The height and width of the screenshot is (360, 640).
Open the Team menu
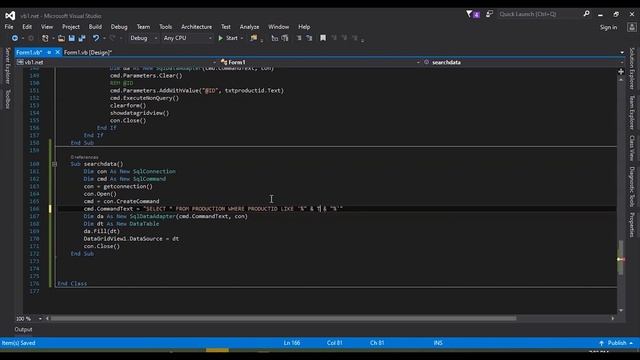(x=143, y=27)
